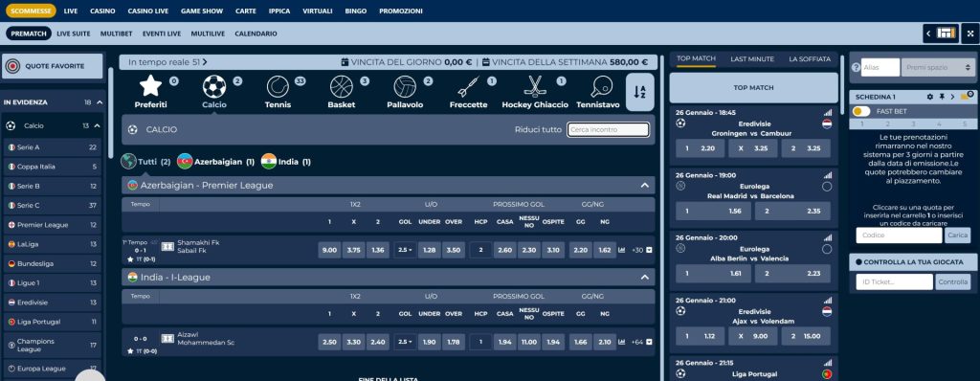Add Aizawl match to favorites star

point(130,351)
